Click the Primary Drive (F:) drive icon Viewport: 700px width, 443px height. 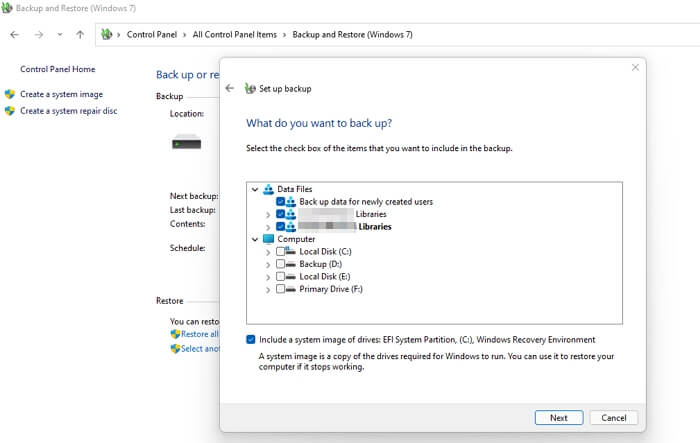coord(291,289)
